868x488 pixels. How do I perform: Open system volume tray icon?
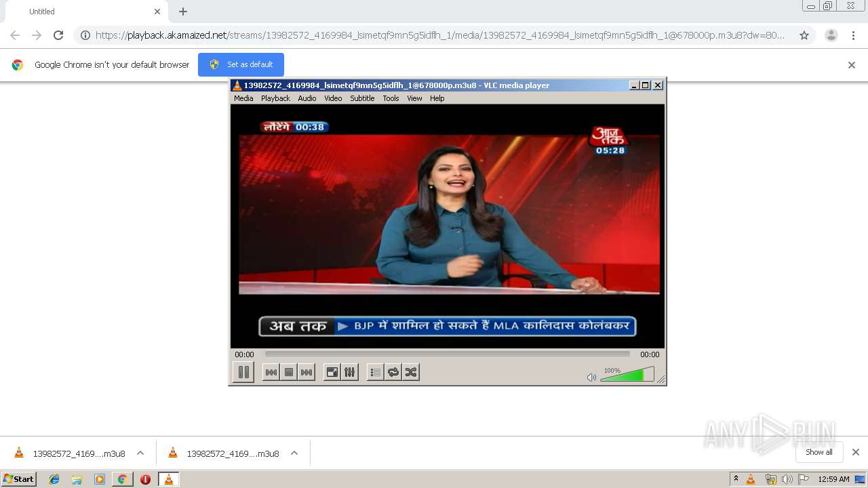point(787,479)
